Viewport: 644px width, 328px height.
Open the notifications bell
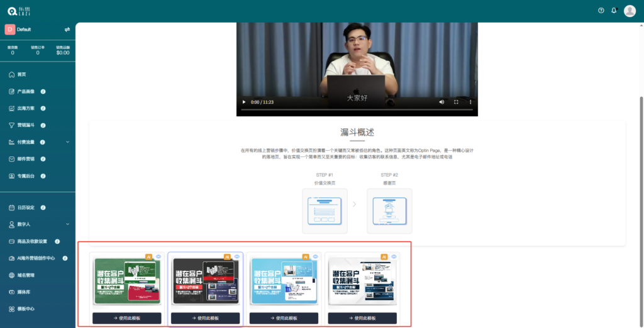coord(614,11)
